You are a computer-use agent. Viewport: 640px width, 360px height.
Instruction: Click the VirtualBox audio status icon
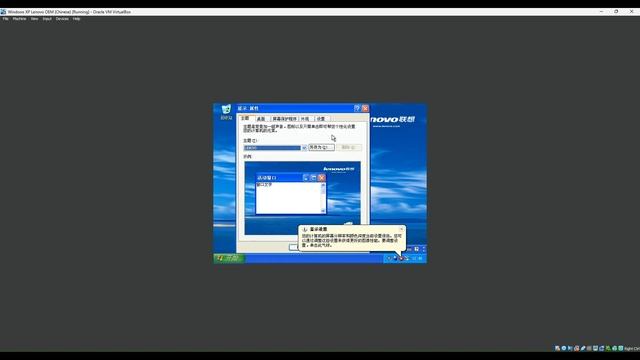570,348
